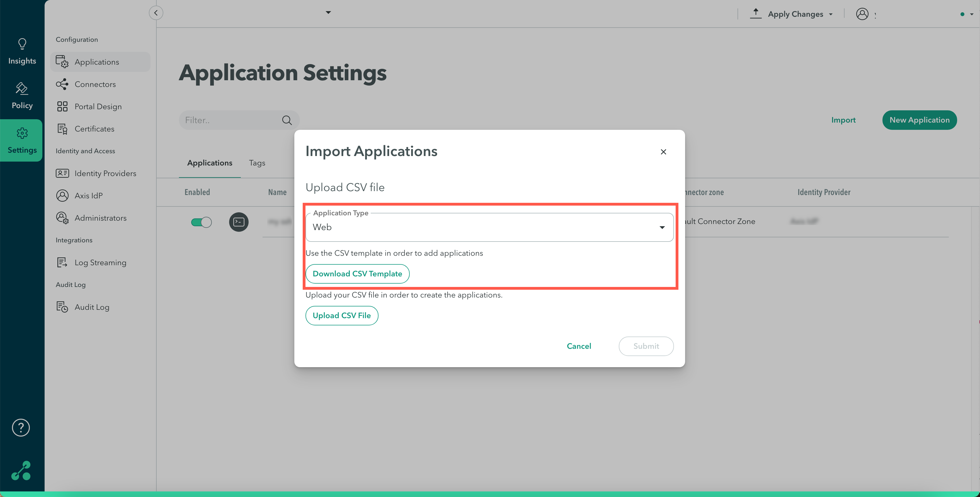Click the Log Streaming icon

coord(62,262)
